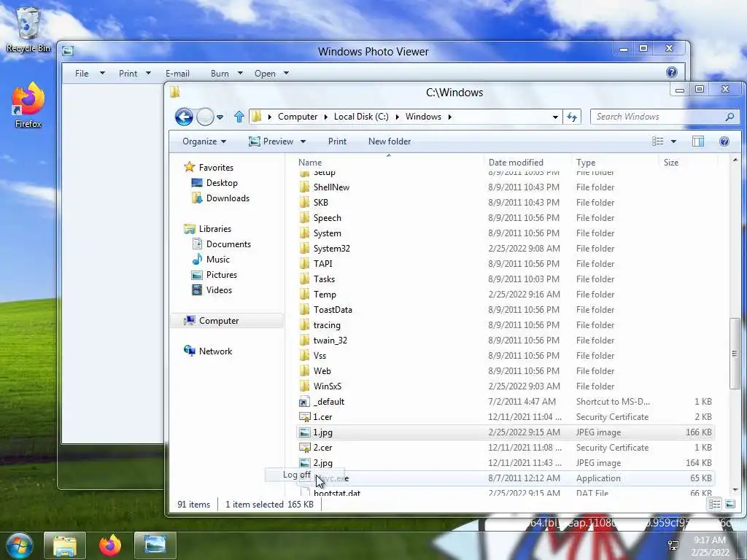Click the Videos library film icon
The image size is (747, 560).
[x=197, y=290]
